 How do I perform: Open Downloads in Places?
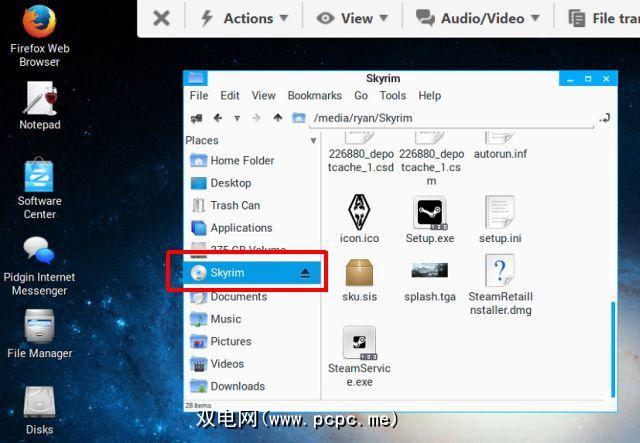tap(252, 387)
